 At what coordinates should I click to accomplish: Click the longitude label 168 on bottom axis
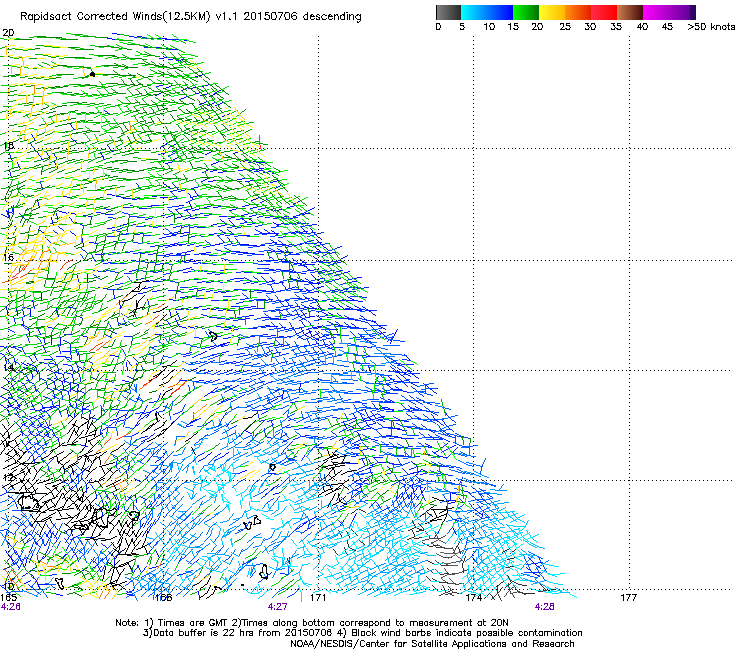(x=163, y=597)
